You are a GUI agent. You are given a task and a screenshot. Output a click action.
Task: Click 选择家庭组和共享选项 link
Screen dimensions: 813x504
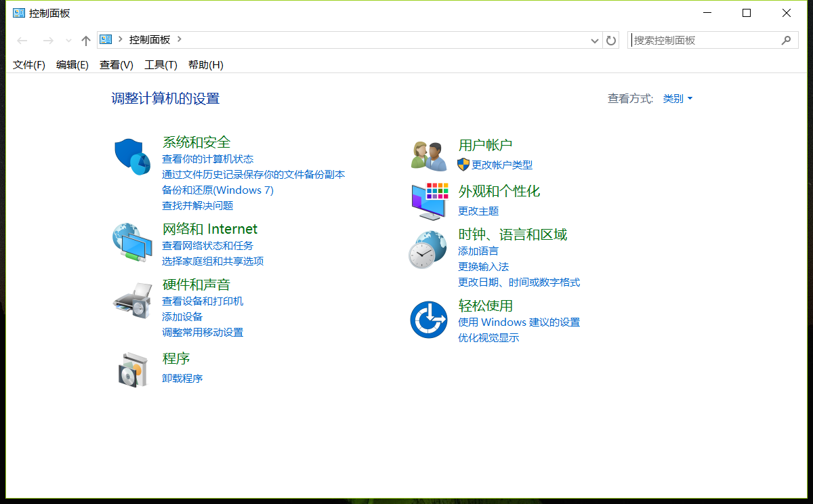coord(213,261)
